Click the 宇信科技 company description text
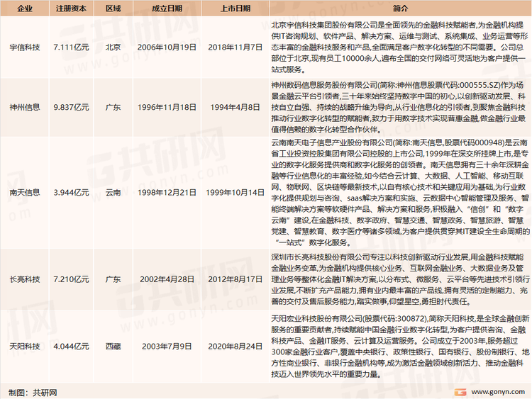The height and width of the screenshot is (399, 532). [399, 47]
